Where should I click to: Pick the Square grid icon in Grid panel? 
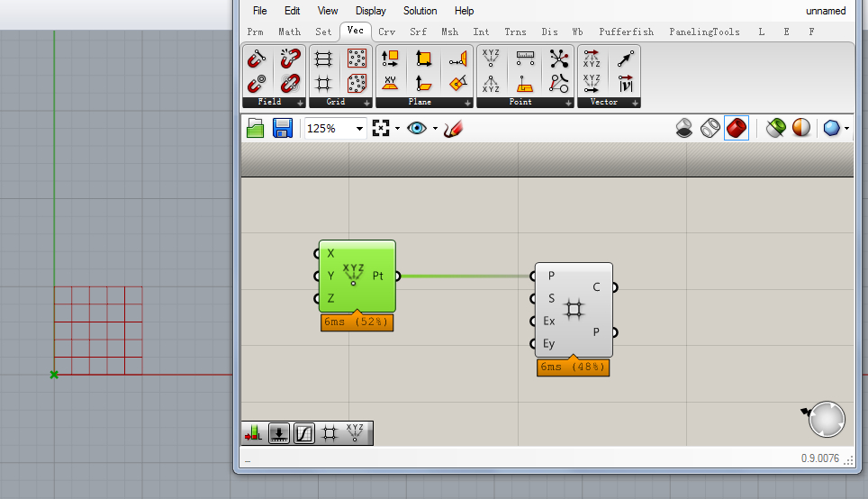[x=323, y=84]
